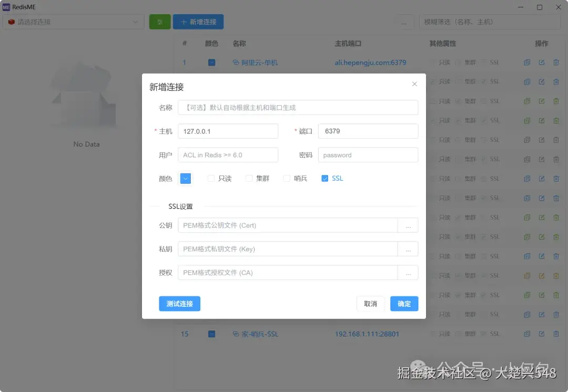The image size is (568, 392).
Task: Click the link icon before 家-哨兵-SSL
Action: (236, 334)
